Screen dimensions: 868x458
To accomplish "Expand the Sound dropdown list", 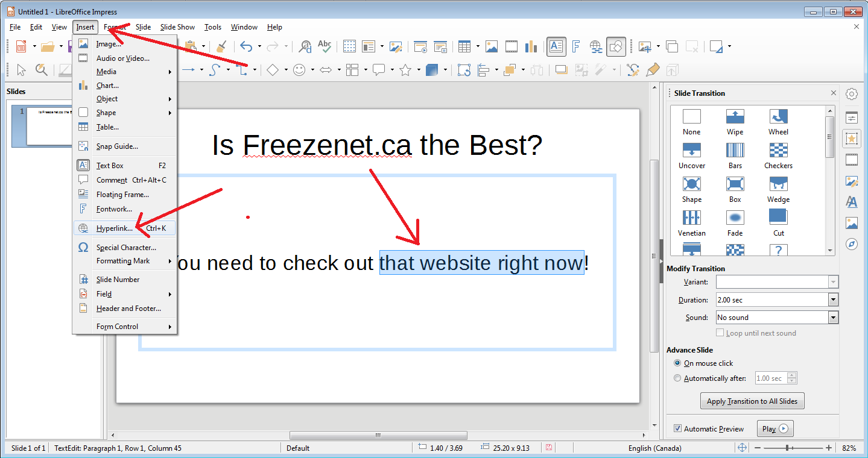I will 833,318.
